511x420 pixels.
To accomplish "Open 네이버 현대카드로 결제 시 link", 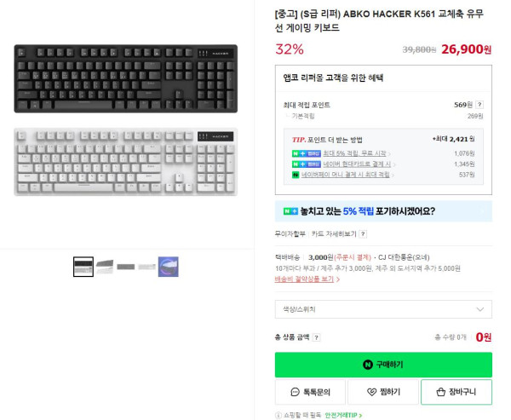I will 357,164.
